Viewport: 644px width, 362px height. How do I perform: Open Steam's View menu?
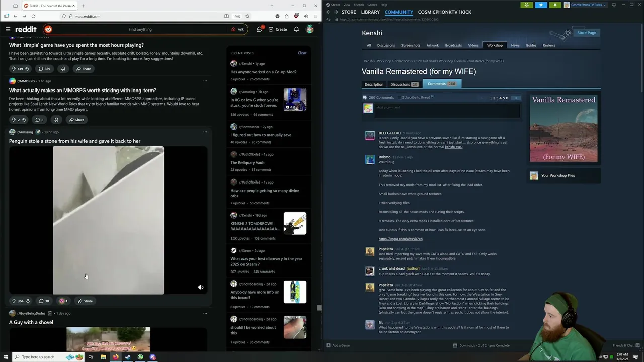pos(347,5)
